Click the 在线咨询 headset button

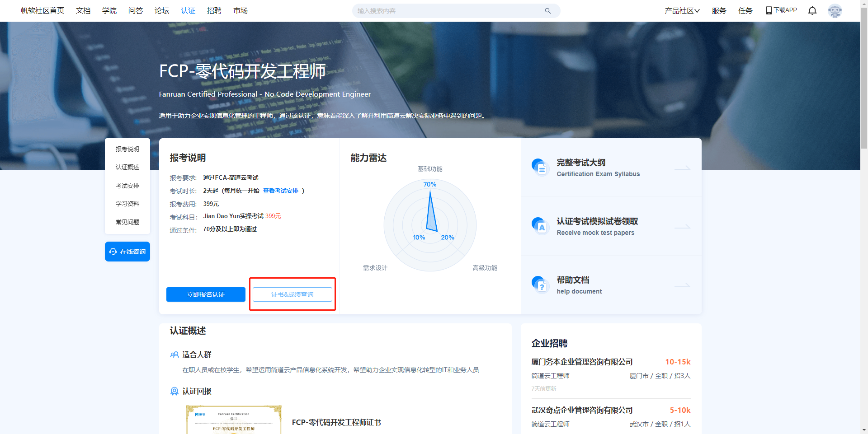(x=127, y=252)
